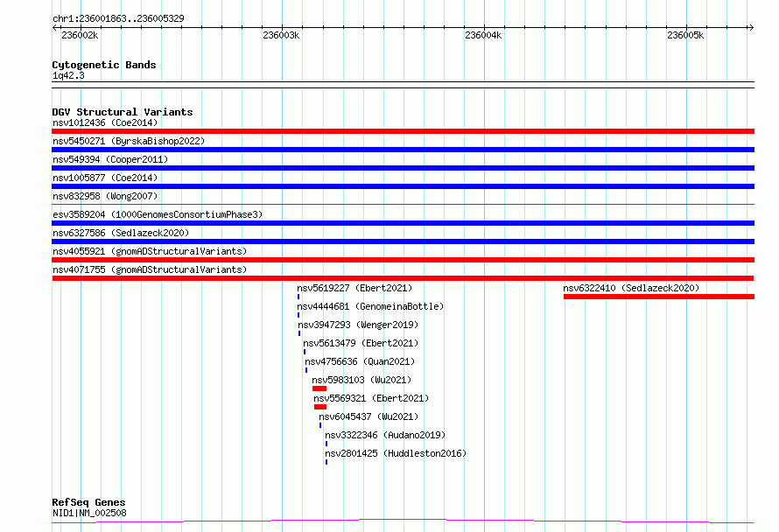Screen dimensions: 779x532
Task: Open nsv2801425 (Huddleston2016) label
Action: [396, 453]
